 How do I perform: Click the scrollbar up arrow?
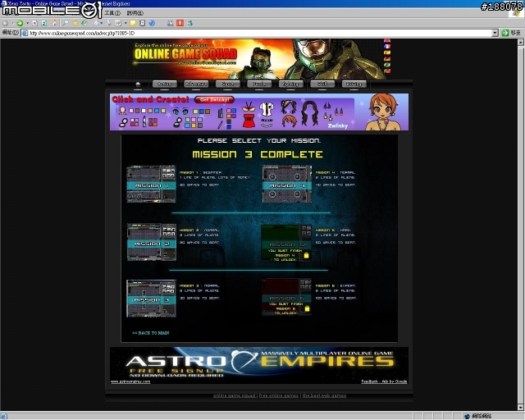521,43
